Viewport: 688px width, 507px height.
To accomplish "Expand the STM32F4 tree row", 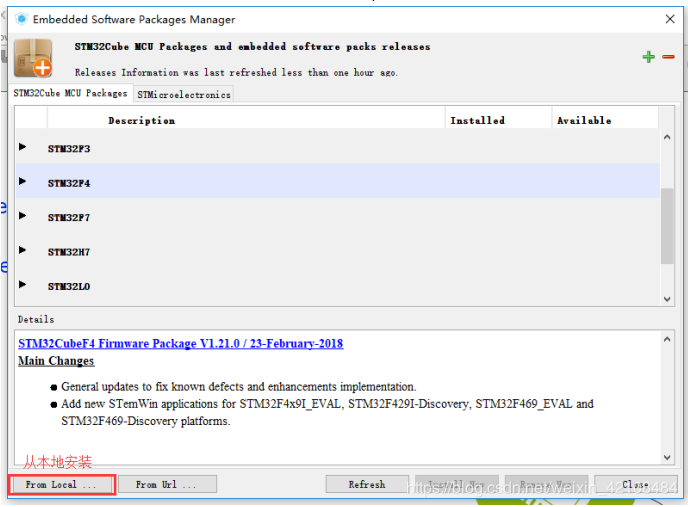I will click(22, 181).
